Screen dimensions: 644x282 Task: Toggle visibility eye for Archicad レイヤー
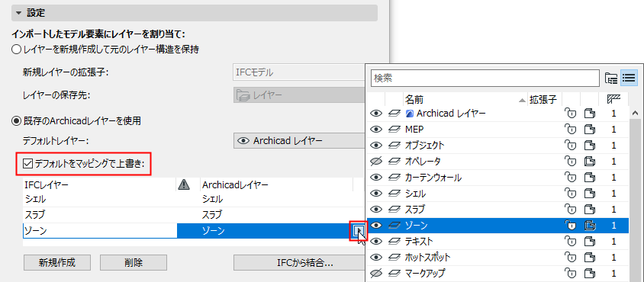pos(376,114)
